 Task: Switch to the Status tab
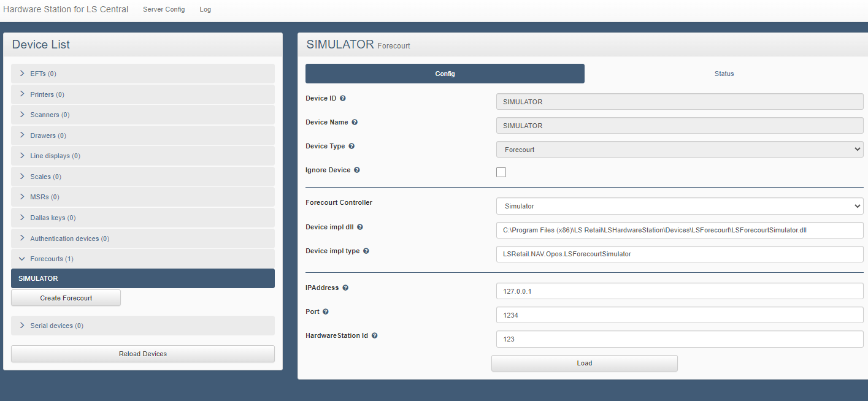724,74
